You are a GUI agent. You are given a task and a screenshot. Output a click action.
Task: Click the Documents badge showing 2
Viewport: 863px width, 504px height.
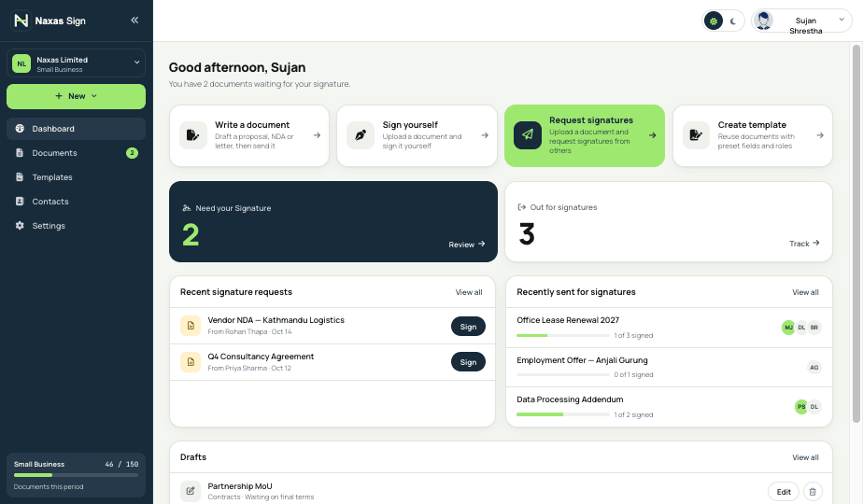[132, 153]
